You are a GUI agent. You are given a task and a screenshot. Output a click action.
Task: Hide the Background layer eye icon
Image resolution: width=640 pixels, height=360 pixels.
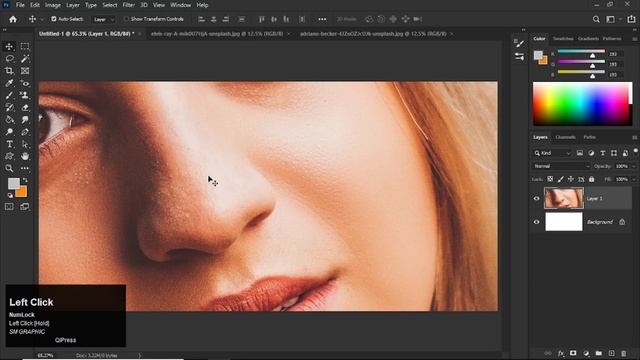537,222
